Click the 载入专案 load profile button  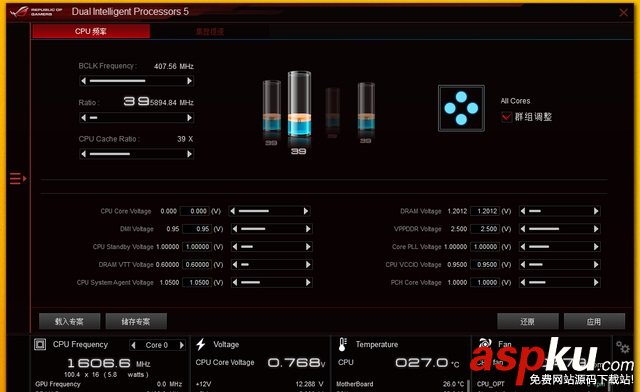click(69, 321)
